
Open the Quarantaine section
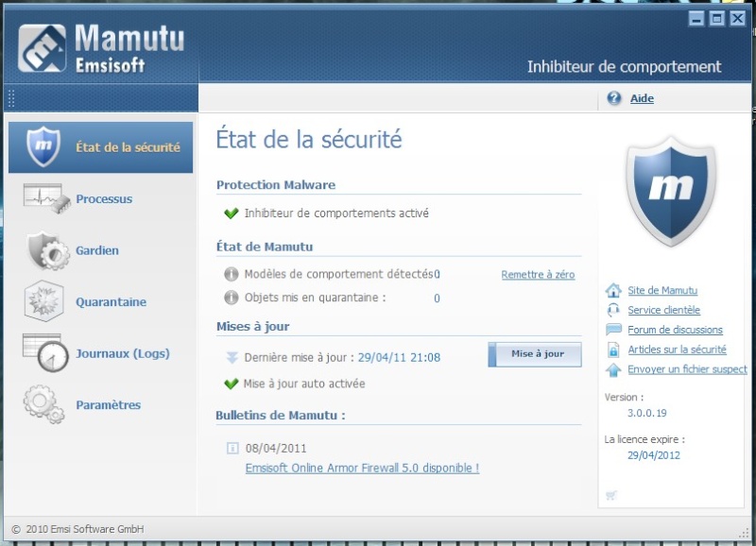[x=111, y=302]
